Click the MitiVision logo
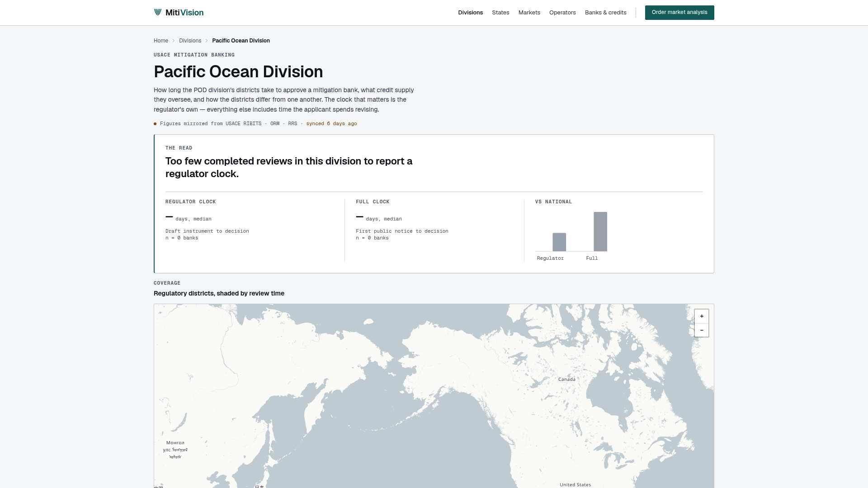This screenshot has width=868, height=488. [x=179, y=13]
